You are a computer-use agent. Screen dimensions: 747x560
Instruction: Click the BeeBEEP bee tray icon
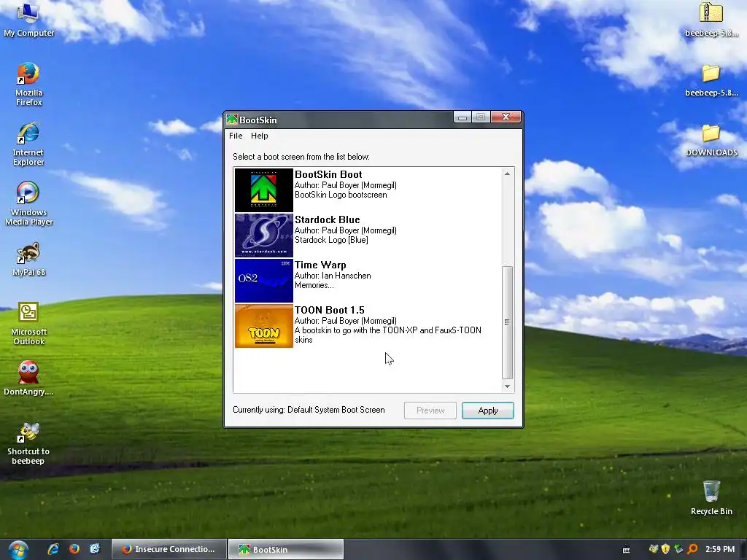tap(653, 549)
